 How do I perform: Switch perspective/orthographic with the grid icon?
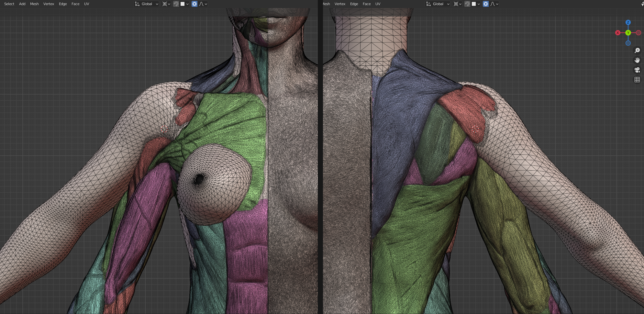point(637,80)
